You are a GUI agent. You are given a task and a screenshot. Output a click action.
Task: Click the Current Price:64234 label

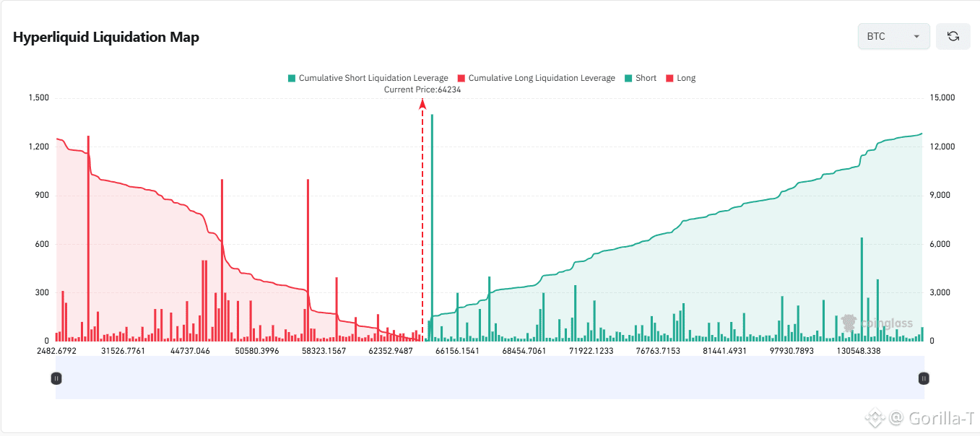[x=422, y=90]
